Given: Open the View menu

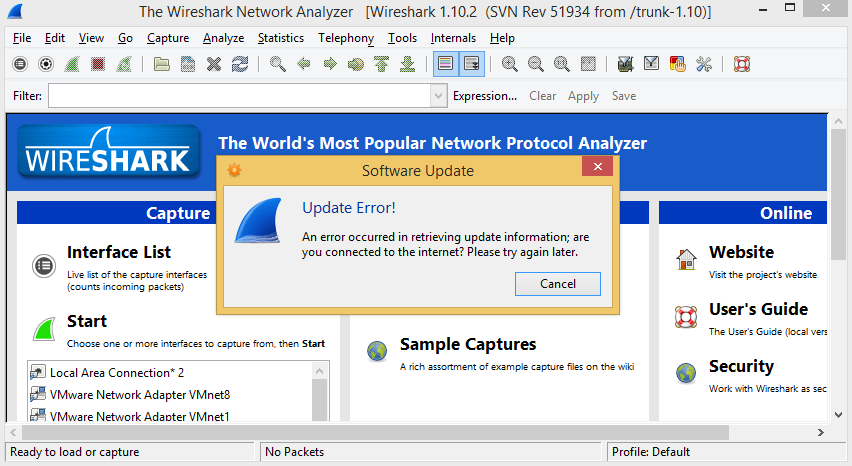Looking at the screenshot, I should tap(91, 38).
